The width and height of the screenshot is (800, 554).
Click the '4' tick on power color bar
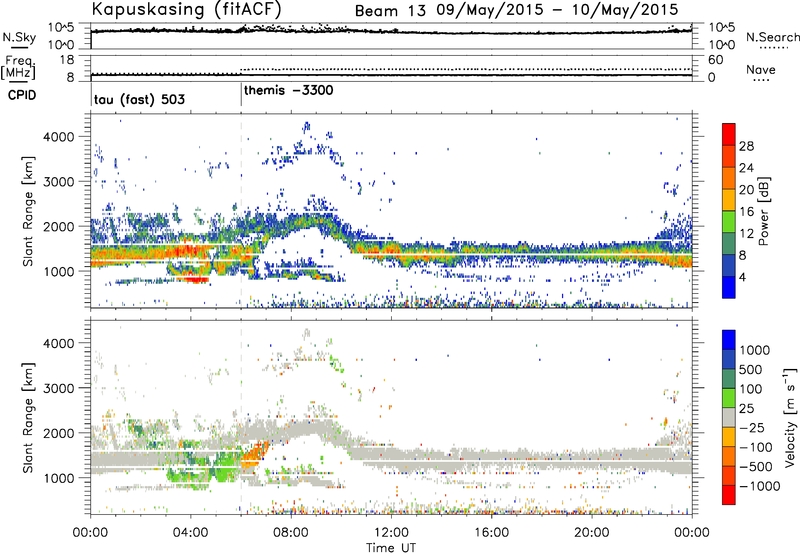click(x=742, y=277)
